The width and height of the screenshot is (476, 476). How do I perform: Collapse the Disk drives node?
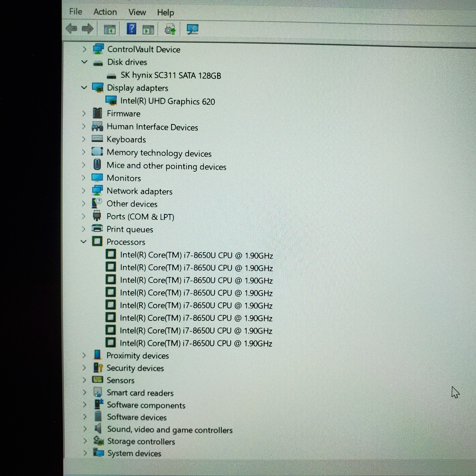pyautogui.click(x=84, y=62)
